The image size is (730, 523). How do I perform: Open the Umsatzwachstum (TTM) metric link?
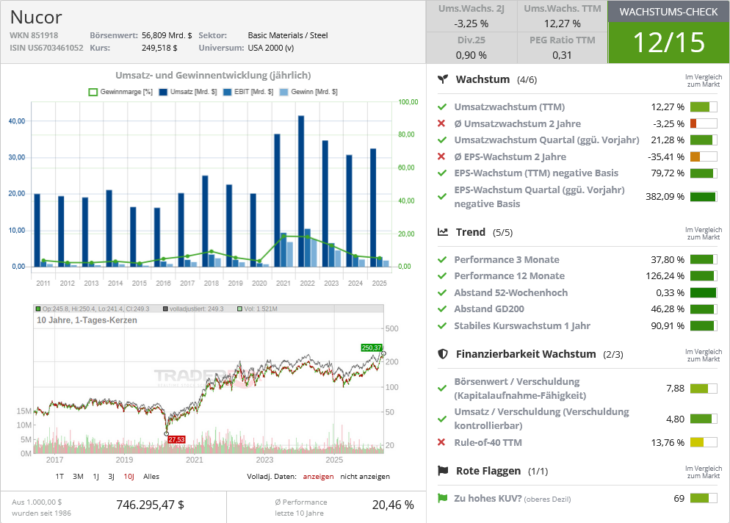tap(509, 107)
